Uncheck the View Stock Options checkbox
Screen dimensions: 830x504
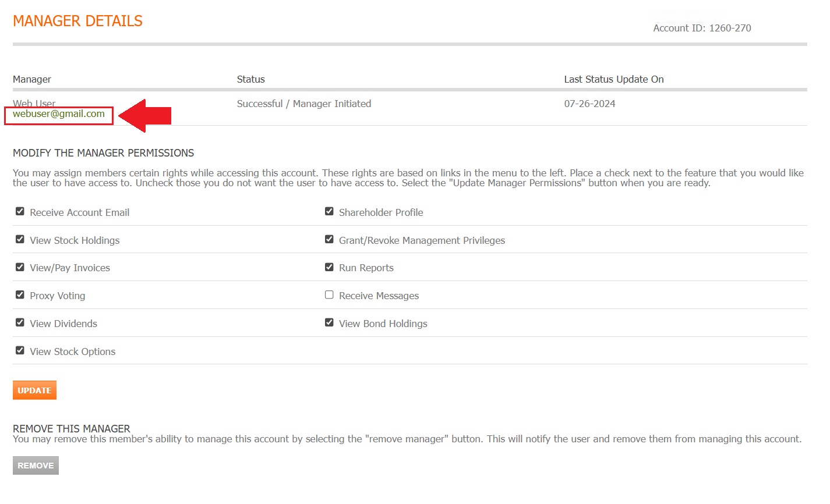click(x=20, y=351)
